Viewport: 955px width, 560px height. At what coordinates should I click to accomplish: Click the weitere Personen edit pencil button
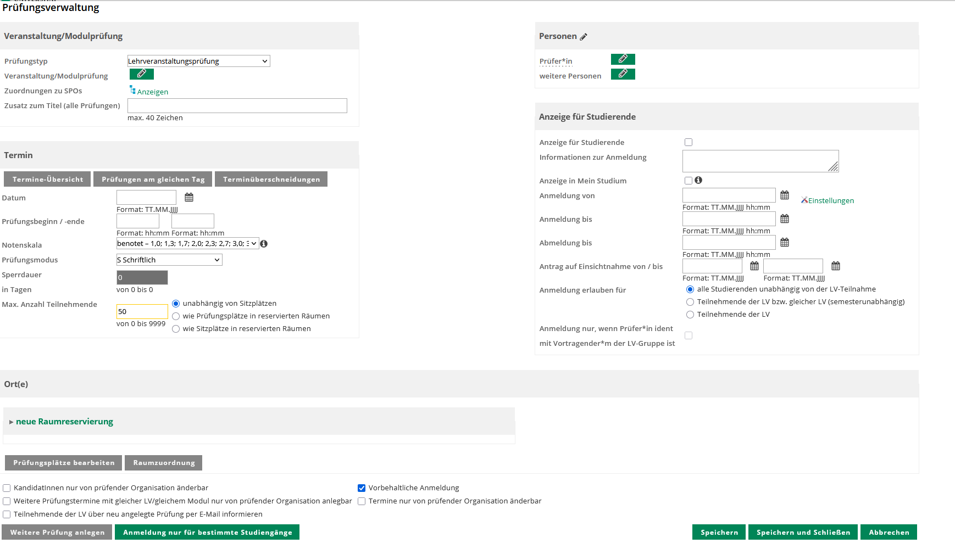623,74
